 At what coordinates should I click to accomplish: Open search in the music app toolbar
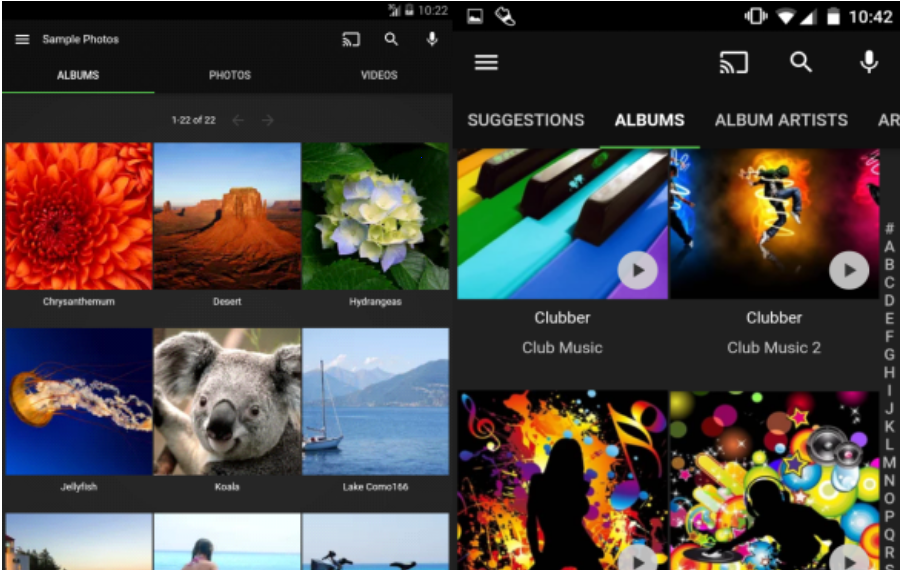pos(801,62)
